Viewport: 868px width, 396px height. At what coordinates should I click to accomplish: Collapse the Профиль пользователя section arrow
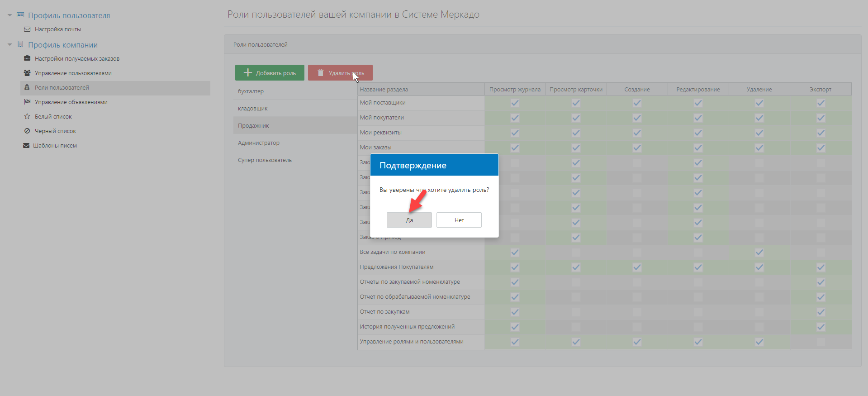pyautogui.click(x=9, y=15)
